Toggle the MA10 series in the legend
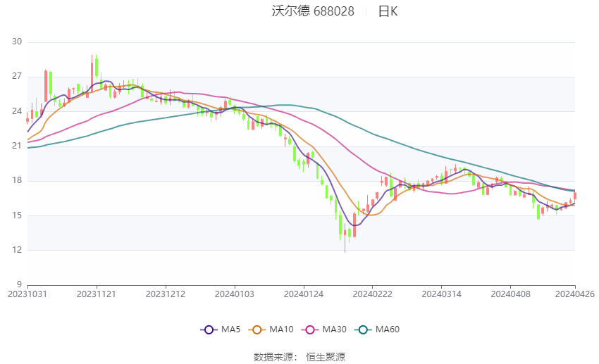The height and width of the screenshot is (364, 599). click(271, 330)
